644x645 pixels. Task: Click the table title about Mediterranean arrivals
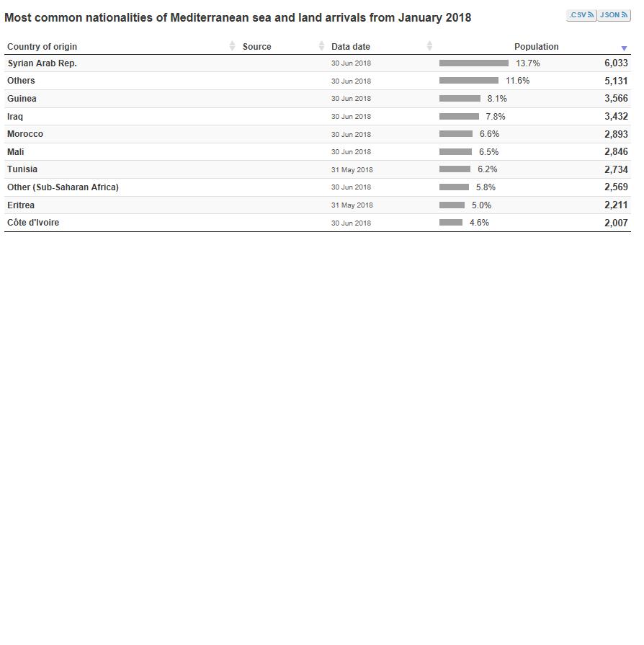point(238,17)
